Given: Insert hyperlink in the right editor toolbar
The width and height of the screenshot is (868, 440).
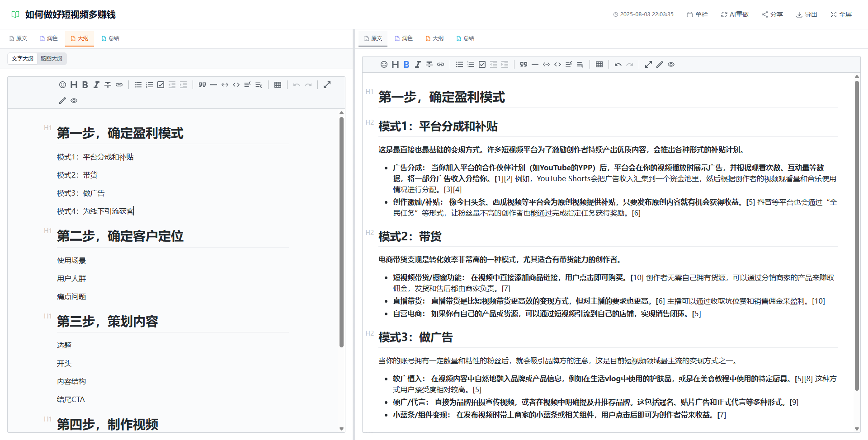Looking at the screenshot, I should click(x=440, y=65).
